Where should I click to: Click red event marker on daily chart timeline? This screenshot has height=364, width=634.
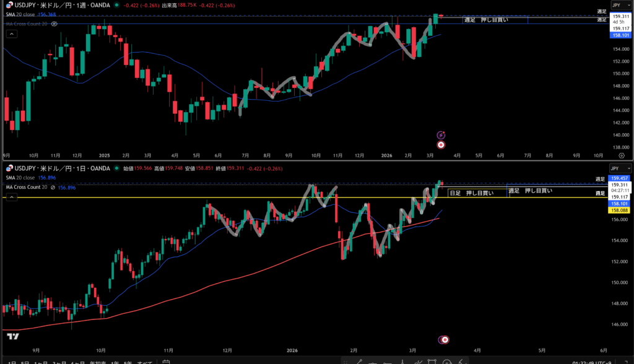point(444,339)
